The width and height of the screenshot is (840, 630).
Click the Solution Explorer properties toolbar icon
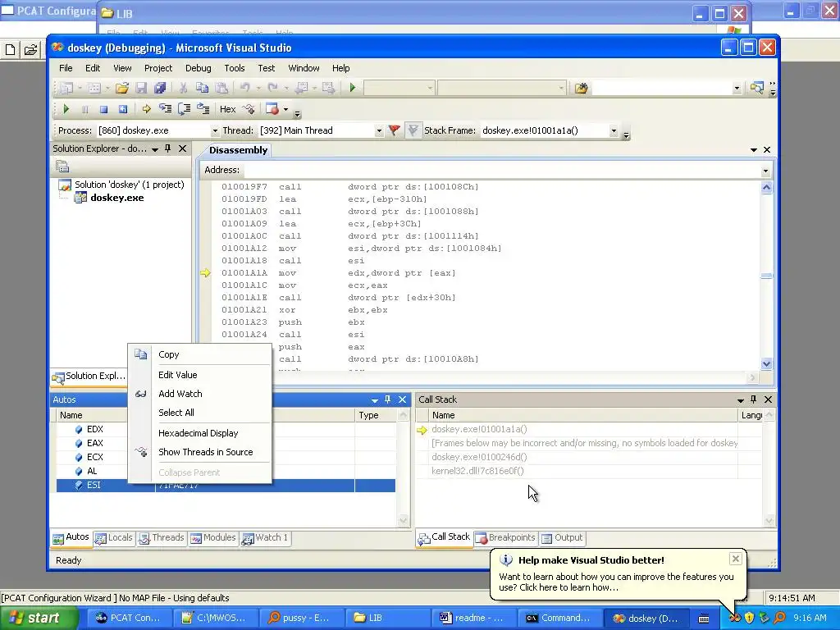(x=62, y=166)
